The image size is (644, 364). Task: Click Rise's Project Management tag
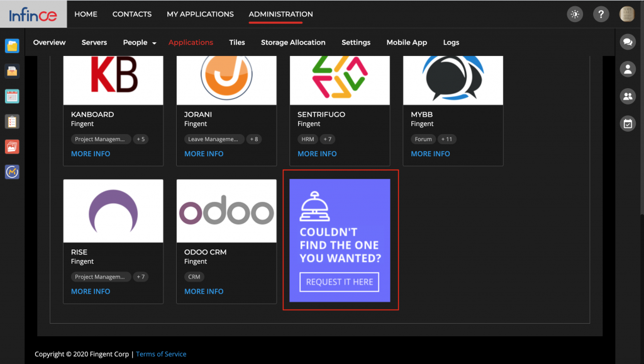[101, 277]
